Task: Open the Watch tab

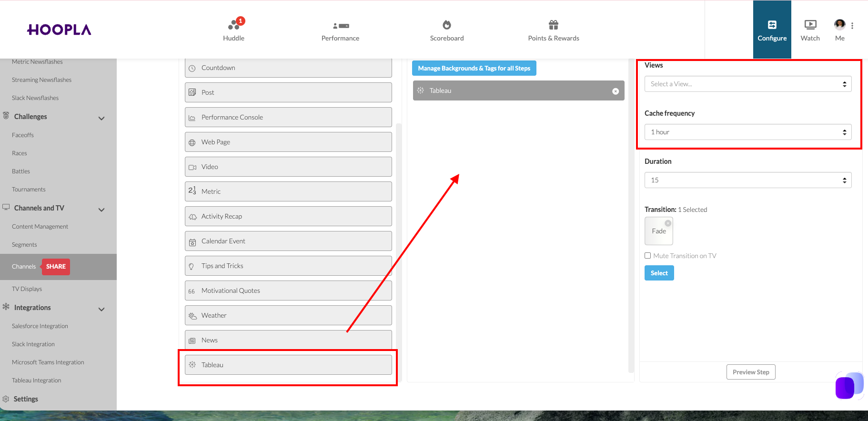Action: [x=810, y=30]
